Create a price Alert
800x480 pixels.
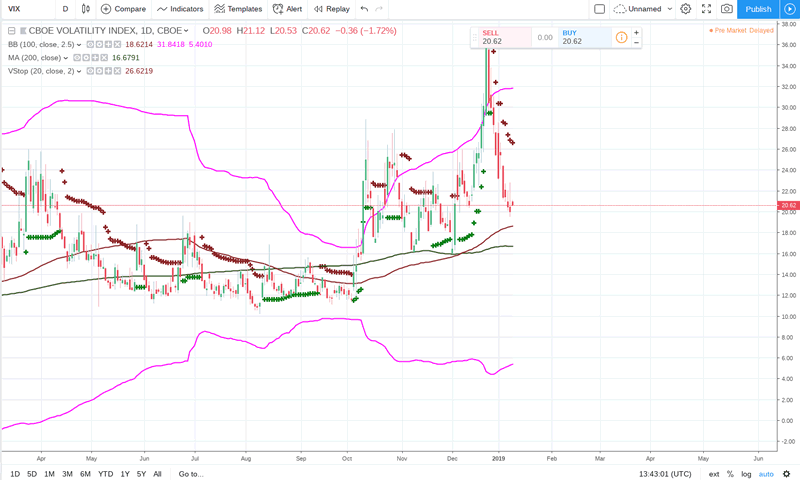pos(287,9)
